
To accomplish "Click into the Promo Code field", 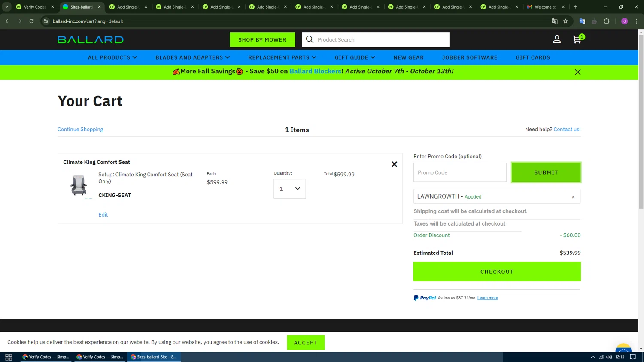I will tap(460, 172).
